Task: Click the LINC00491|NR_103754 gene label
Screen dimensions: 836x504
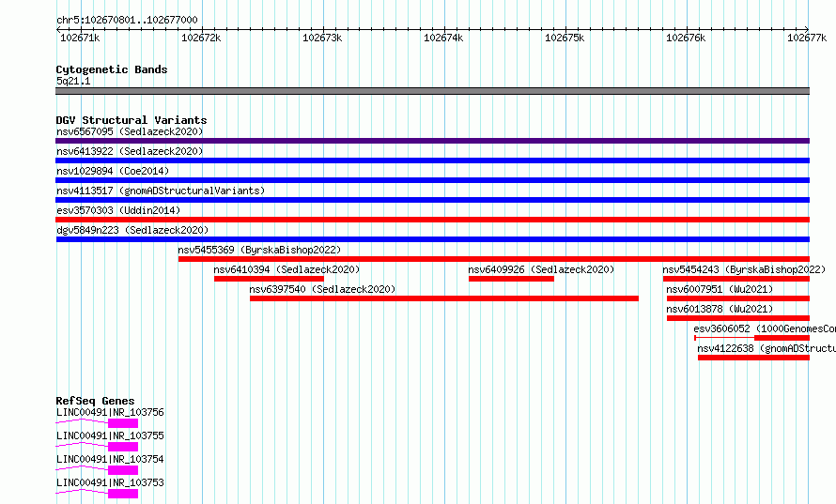Action: tap(110, 459)
